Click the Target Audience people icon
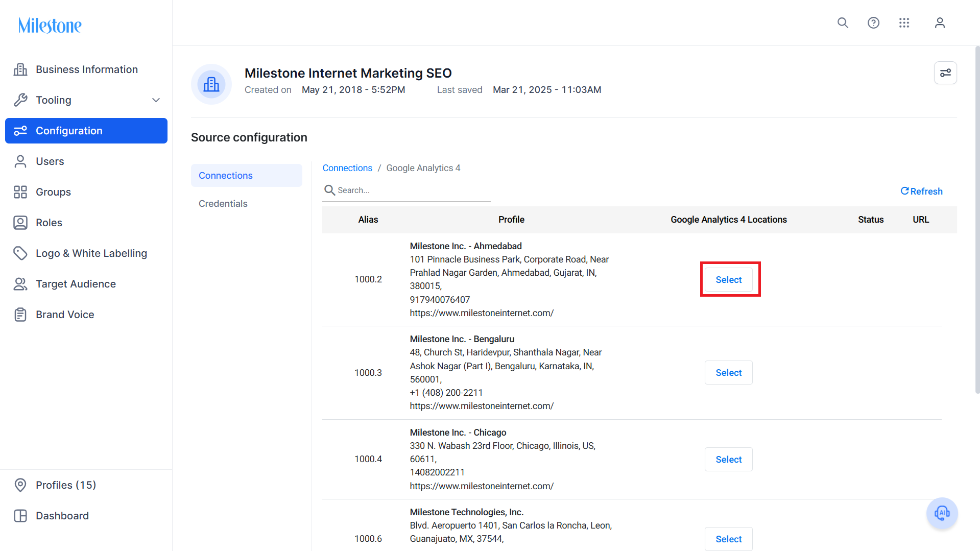The image size is (980, 551). [20, 284]
